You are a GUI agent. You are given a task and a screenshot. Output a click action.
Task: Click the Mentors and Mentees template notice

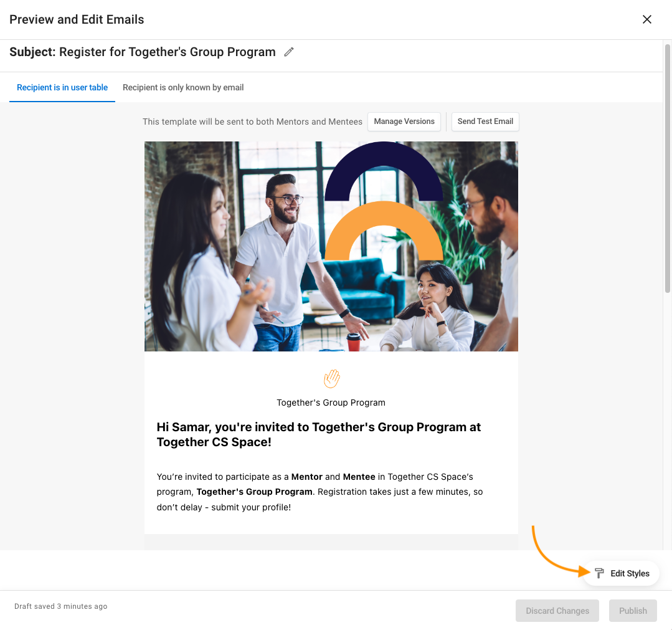(x=252, y=122)
